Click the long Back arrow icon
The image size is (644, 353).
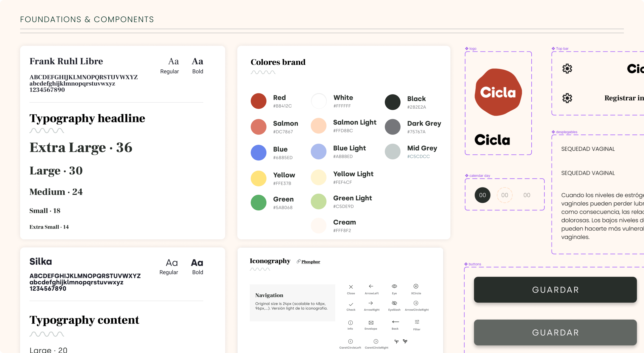395,322
